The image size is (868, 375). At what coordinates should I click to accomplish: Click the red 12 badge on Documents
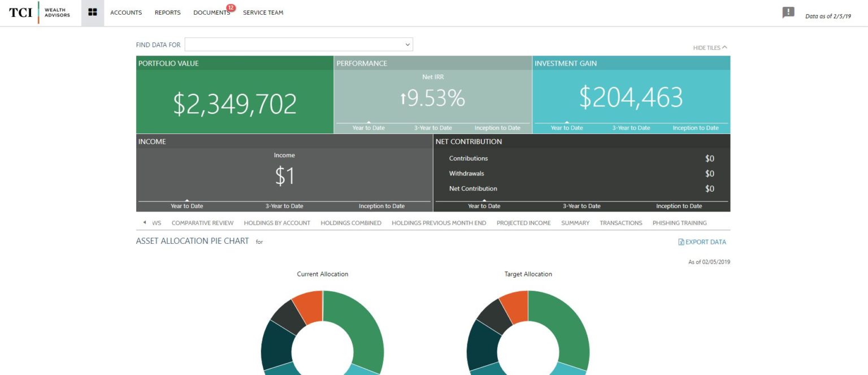tap(228, 8)
